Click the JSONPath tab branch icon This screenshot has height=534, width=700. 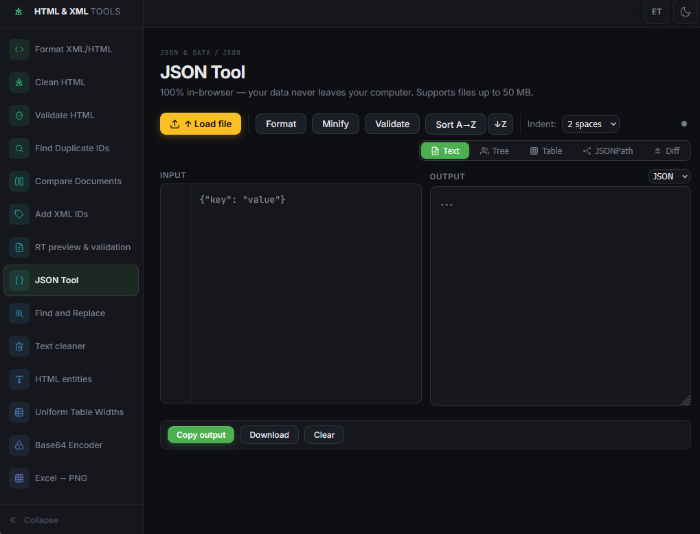click(587, 151)
